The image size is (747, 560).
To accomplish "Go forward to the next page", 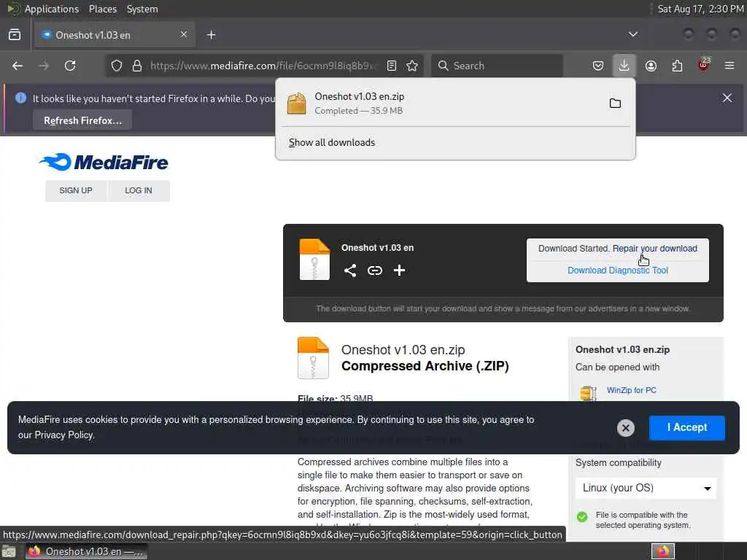I will [x=44, y=66].
